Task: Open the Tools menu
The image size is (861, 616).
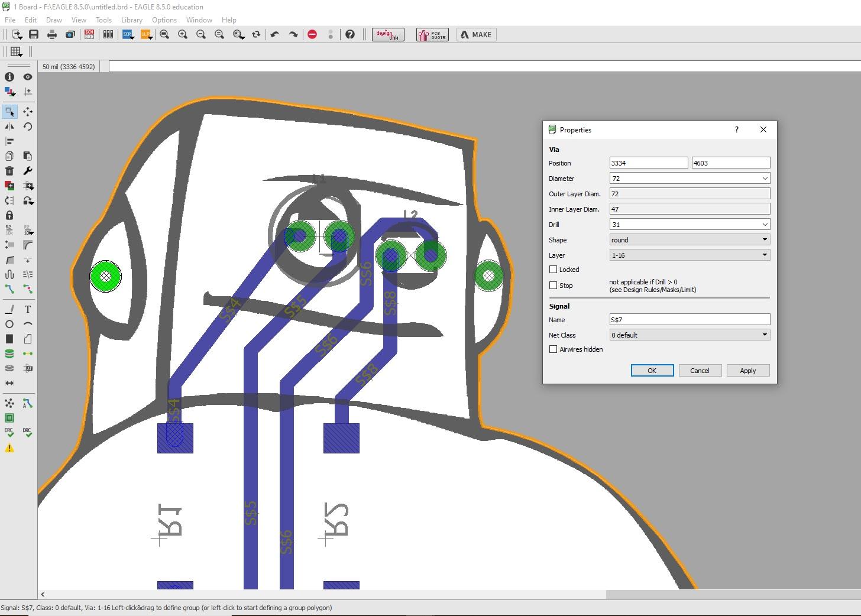Action: (x=103, y=20)
